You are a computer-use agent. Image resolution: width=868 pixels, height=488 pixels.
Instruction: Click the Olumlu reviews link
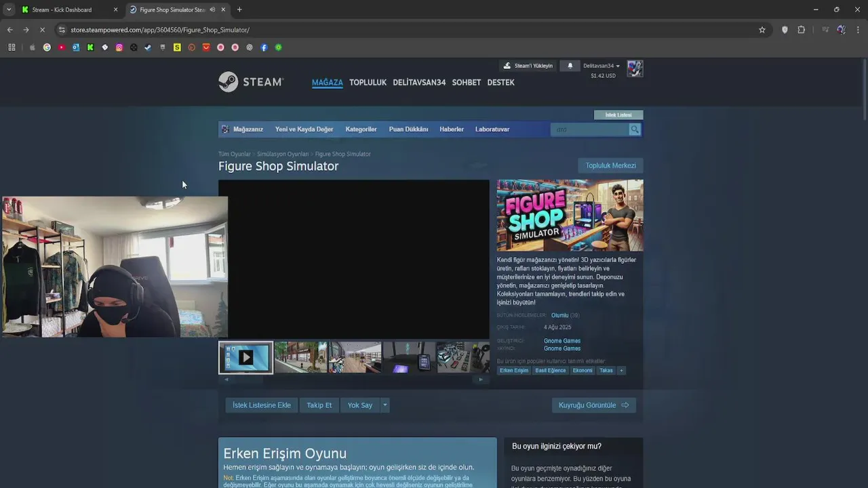(559, 315)
